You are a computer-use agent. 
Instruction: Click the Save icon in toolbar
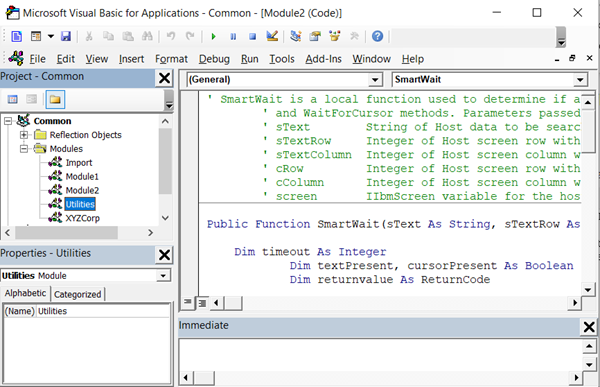[x=66, y=36]
